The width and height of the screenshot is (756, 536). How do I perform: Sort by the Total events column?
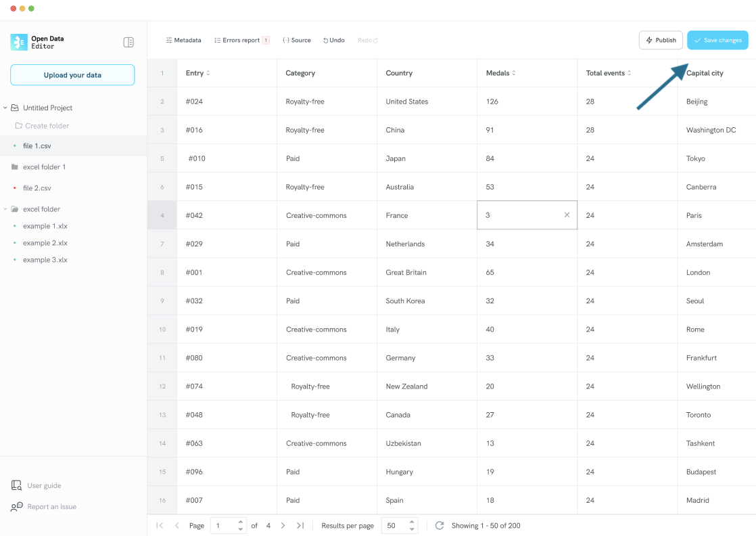pos(629,73)
